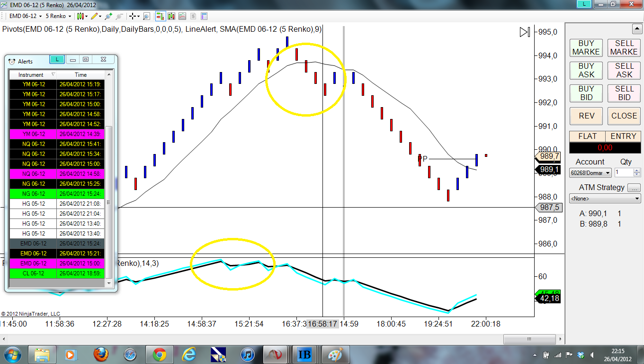The height and width of the screenshot is (364, 644).
Task: Click the zoom in magnifier icon
Action: pyautogui.click(x=108, y=16)
